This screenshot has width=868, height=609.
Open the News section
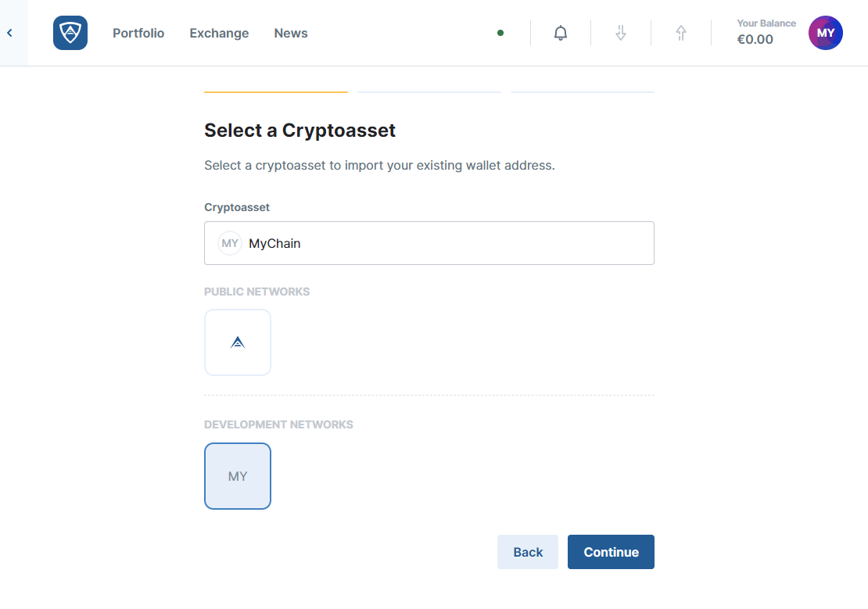point(291,33)
